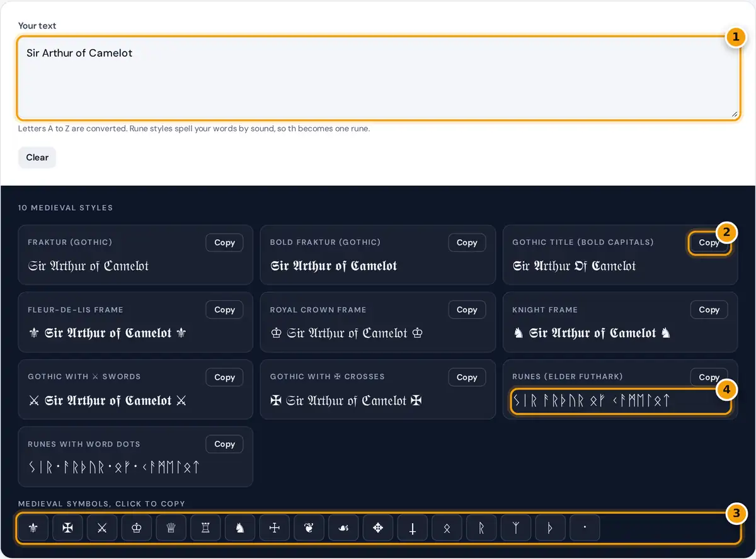
Task: Click into the Your text input area
Action: tap(378, 78)
